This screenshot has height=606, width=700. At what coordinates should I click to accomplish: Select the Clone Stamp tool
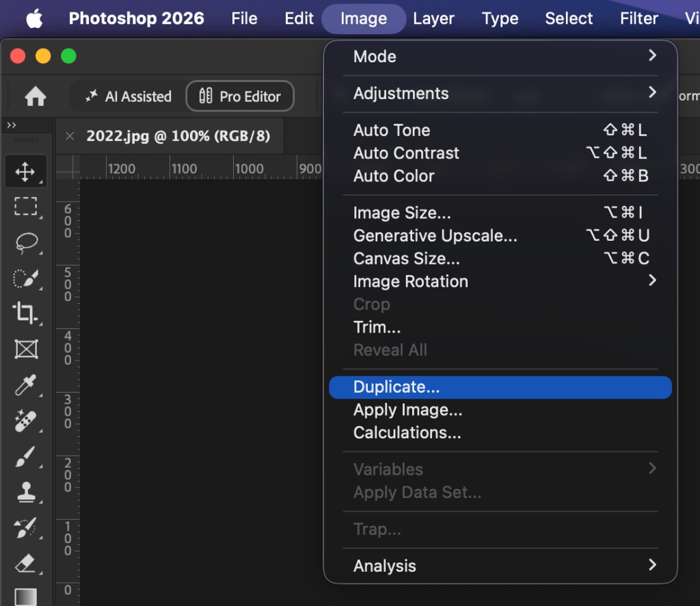(25, 492)
